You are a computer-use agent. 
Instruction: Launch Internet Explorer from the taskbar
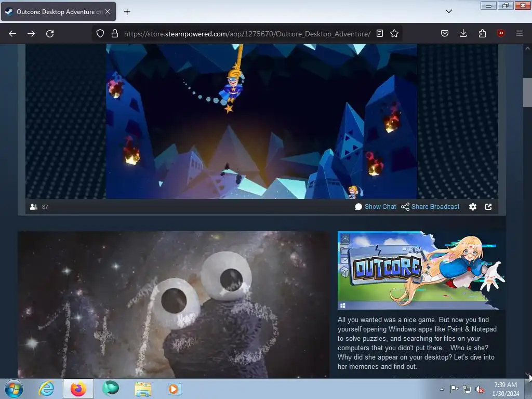pos(46,389)
